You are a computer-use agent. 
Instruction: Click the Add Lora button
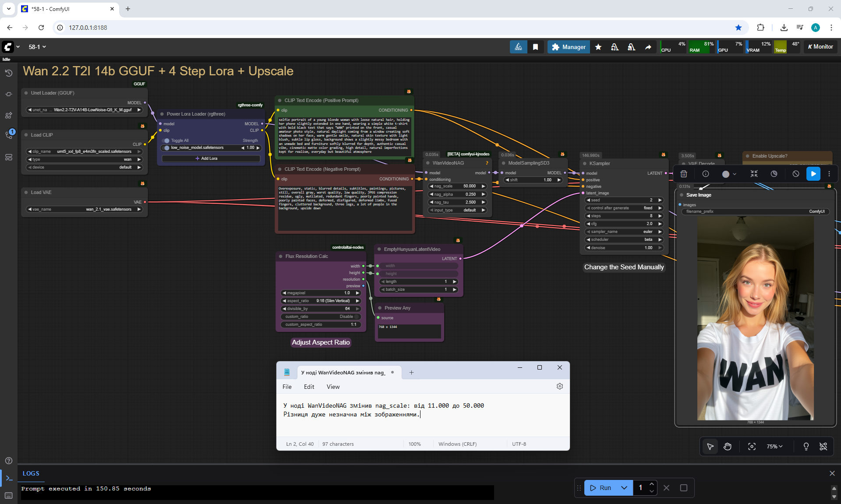[x=210, y=159]
